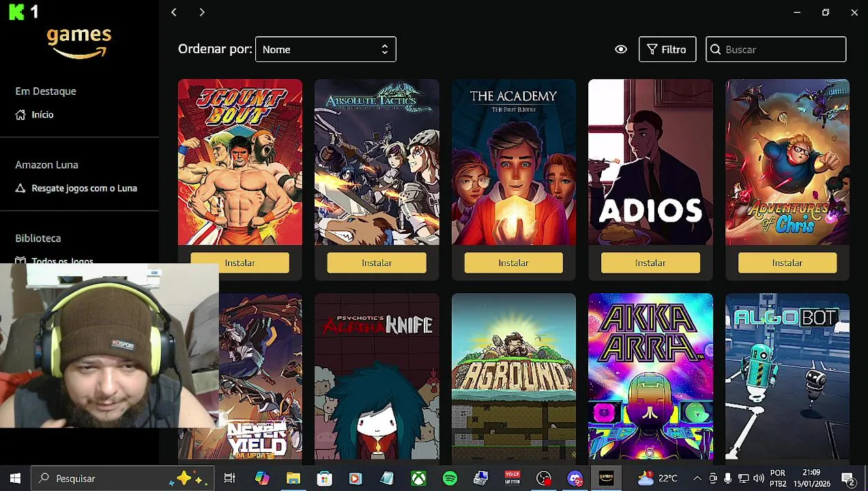This screenshot has width=868, height=491.
Task: Click the home icon beside Início
Action: (20, 115)
